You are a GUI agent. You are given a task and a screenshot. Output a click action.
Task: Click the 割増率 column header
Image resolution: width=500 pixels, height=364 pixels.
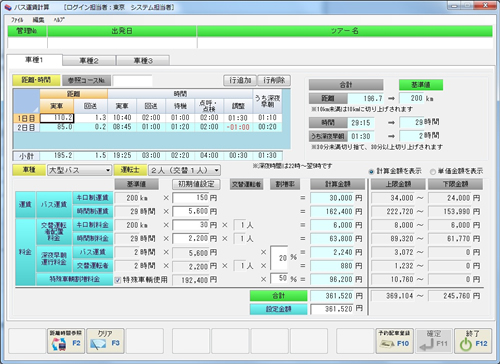click(x=285, y=184)
